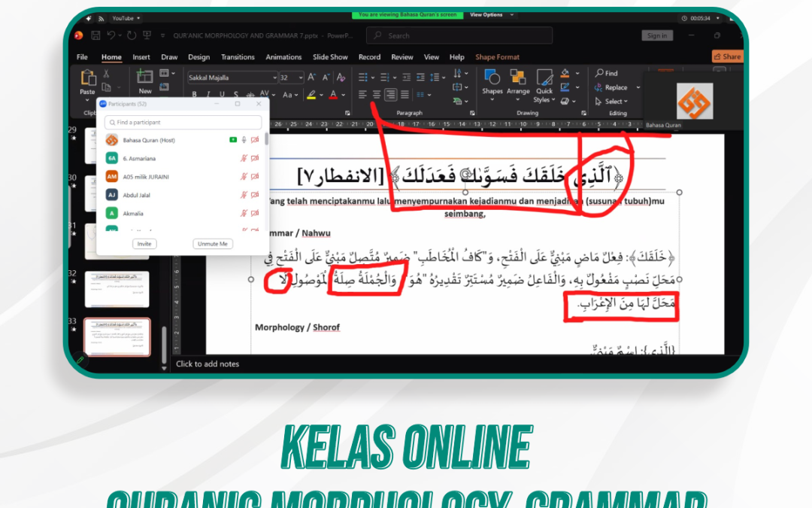
Task: Click the Shape Outline pen icon
Action: 565,87
